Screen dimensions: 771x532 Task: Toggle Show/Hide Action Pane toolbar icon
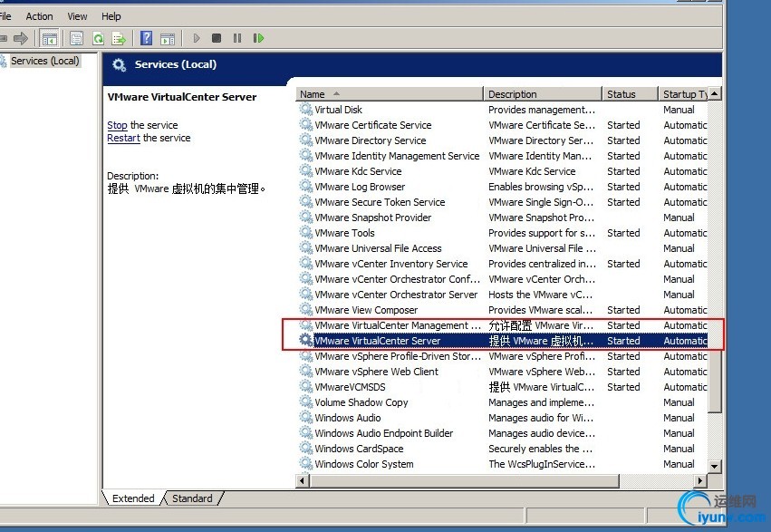pyautogui.click(x=168, y=38)
